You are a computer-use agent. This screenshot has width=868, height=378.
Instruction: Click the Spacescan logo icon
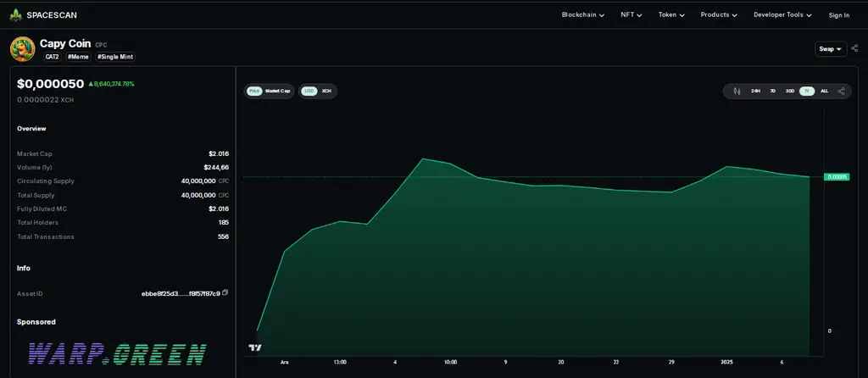tap(15, 15)
